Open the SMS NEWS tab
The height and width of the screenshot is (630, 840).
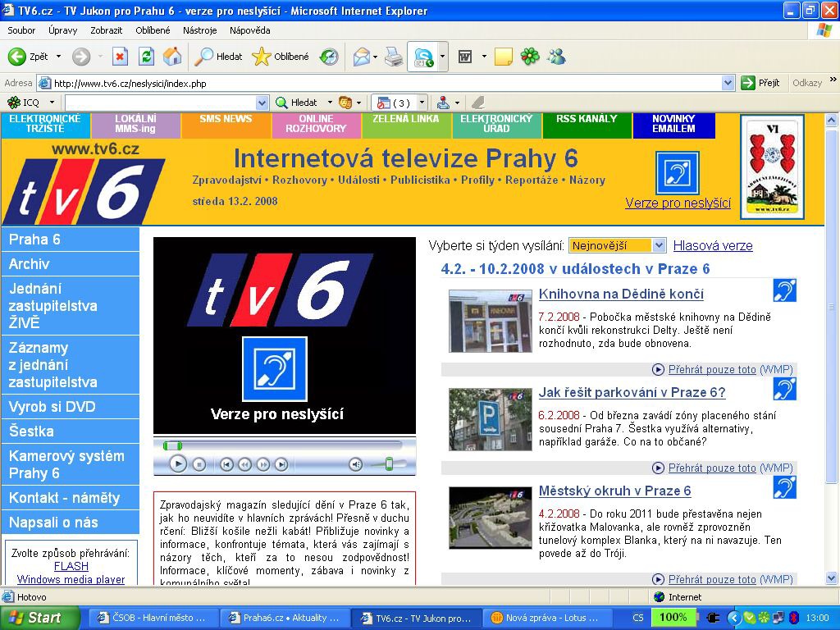tap(226, 125)
